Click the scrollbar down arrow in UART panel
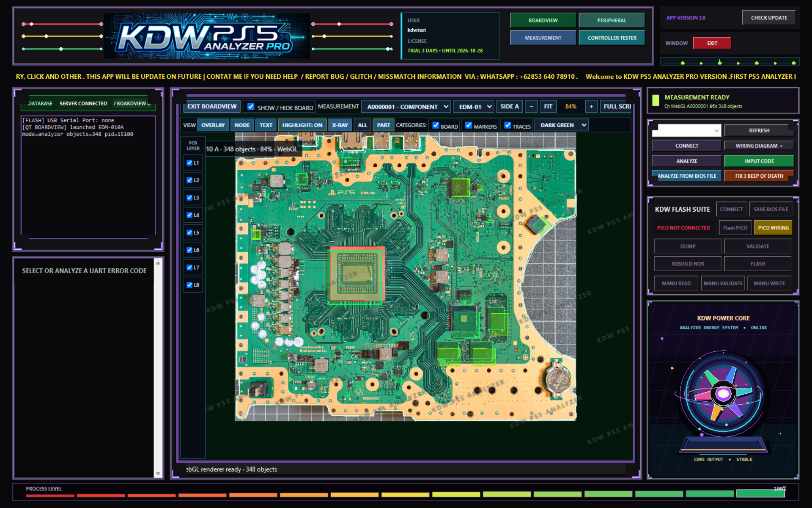 (x=158, y=474)
